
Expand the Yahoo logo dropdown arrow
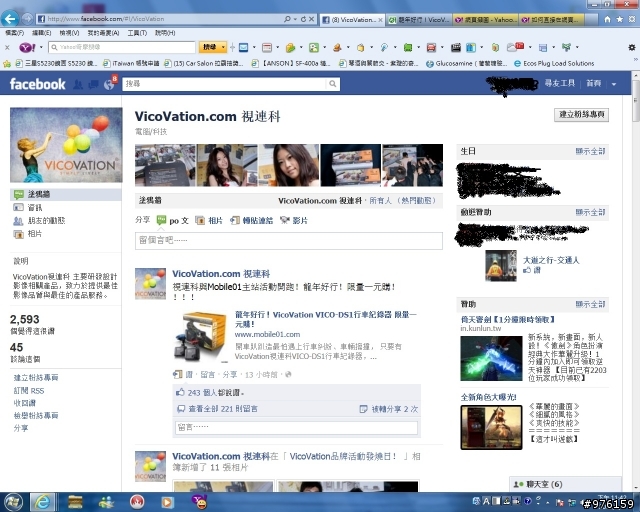click(41, 47)
